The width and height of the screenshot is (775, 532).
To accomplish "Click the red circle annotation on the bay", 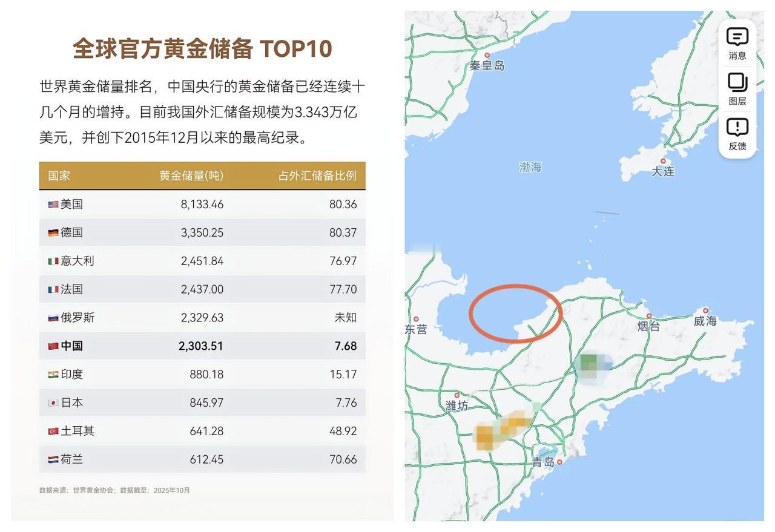I will 515,314.
